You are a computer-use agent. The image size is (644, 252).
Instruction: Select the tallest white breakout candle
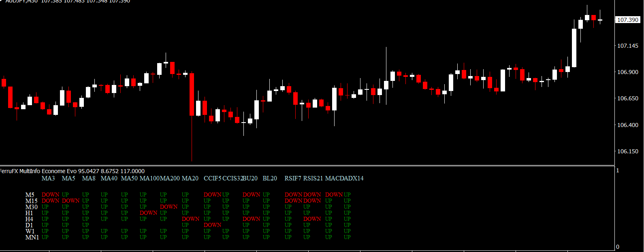coord(574,48)
